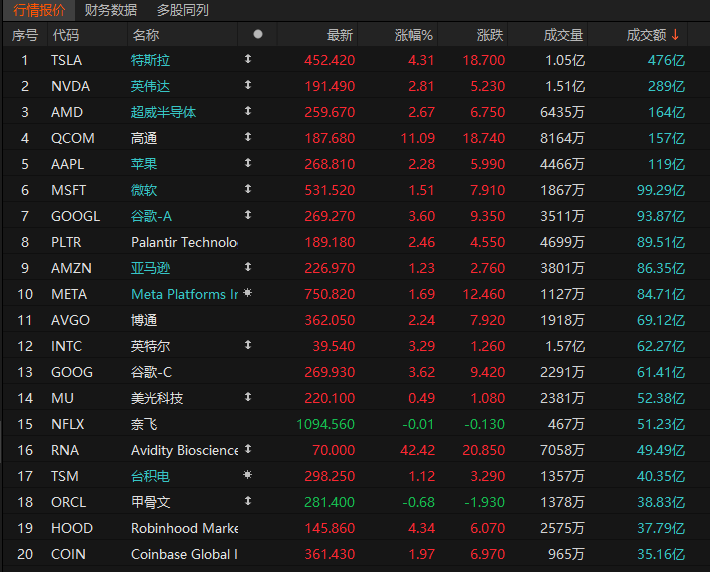Select the PLTR ticker code
710x572 pixels.
click(66, 242)
